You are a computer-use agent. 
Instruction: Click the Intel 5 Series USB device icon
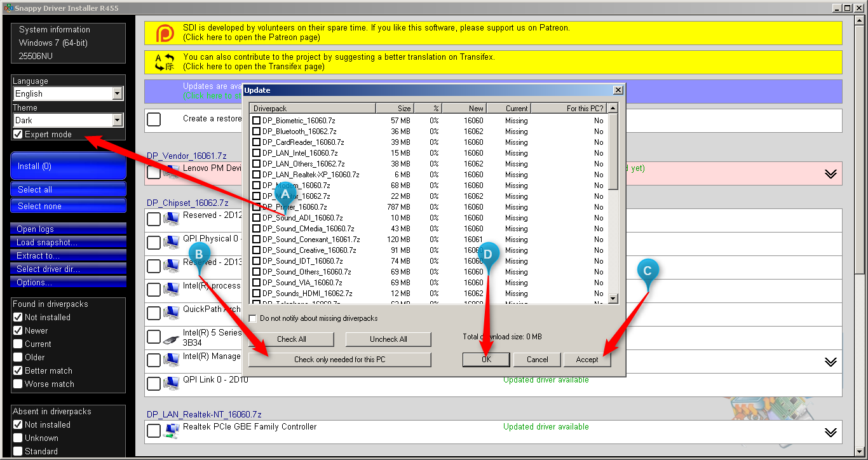[x=171, y=337]
